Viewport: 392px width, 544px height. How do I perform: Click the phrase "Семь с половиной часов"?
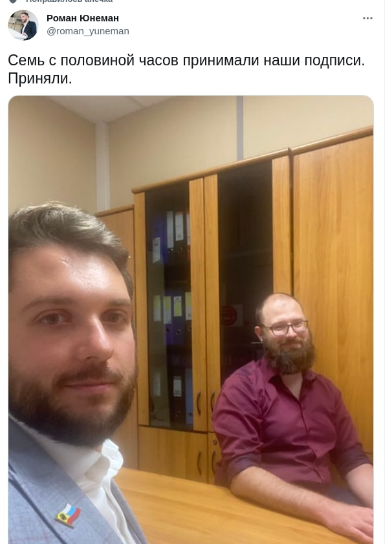click(93, 60)
